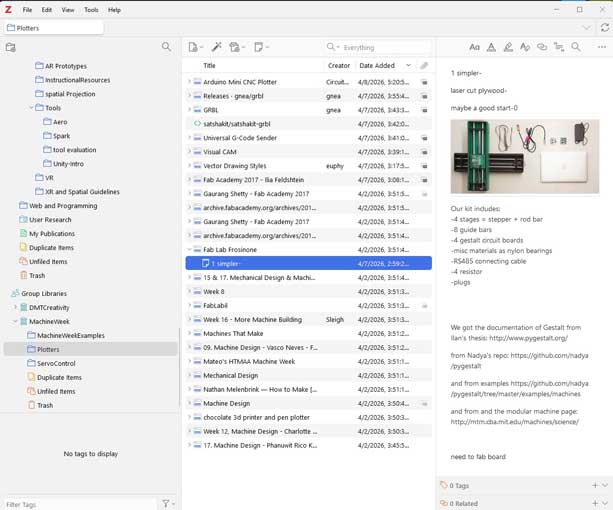
Task: Click the insert citation icon in the note toolbar
Action: pyautogui.click(x=559, y=47)
